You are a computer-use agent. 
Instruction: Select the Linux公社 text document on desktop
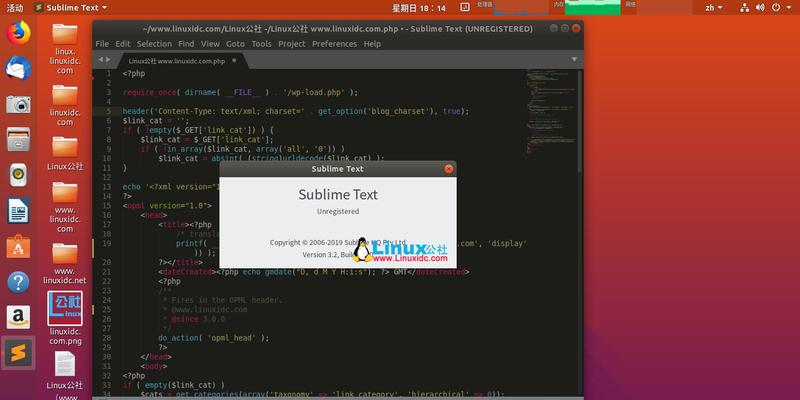click(x=65, y=376)
